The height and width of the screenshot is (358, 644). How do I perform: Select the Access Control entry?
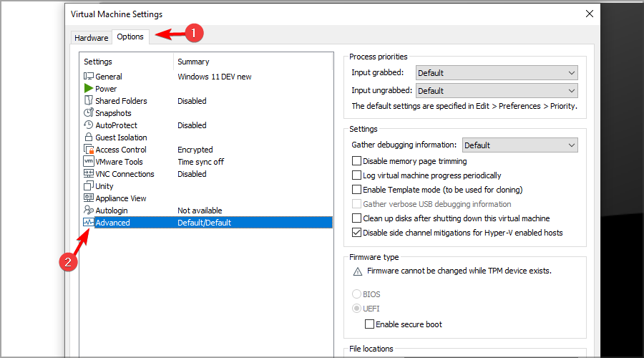[x=120, y=150]
